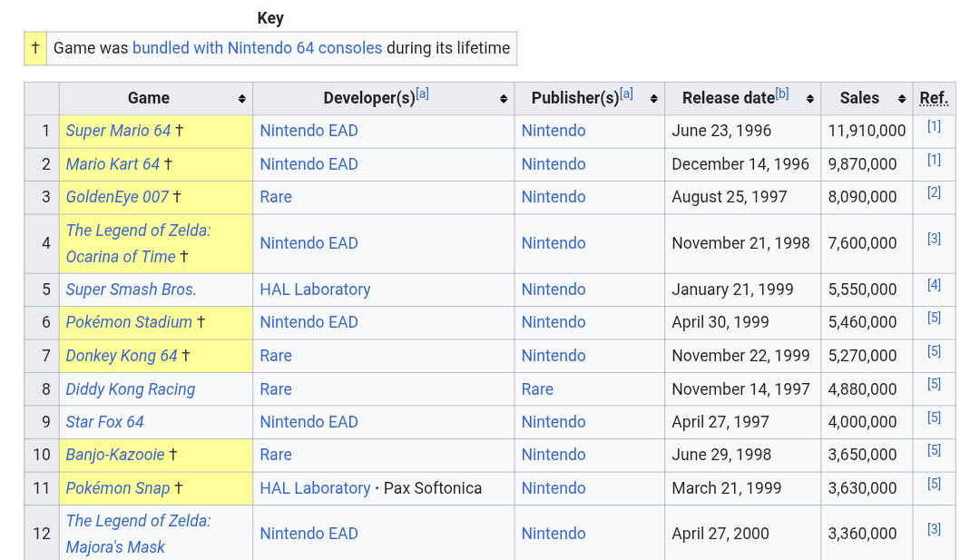Sort table by Sales column arrows
Screen dimensions: 980x560
[902, 99]
